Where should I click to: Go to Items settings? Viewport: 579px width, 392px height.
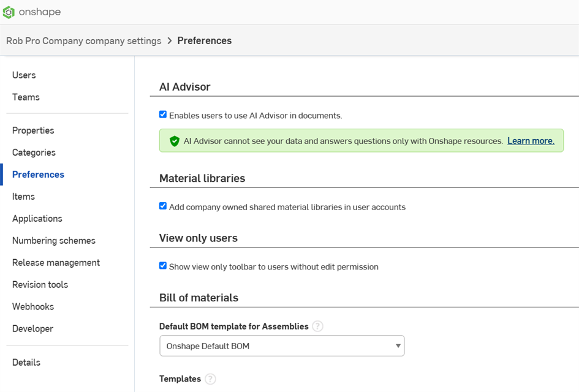point(23,197)
